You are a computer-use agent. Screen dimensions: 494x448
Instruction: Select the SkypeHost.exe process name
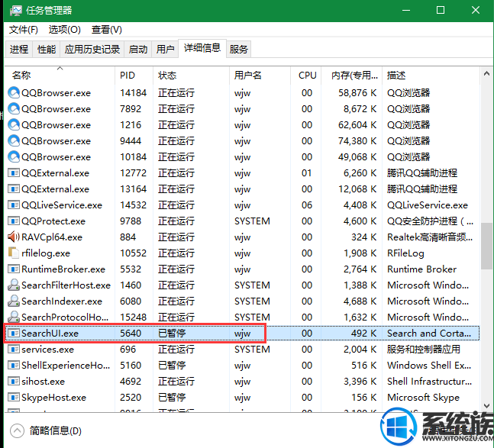[53, 398]
